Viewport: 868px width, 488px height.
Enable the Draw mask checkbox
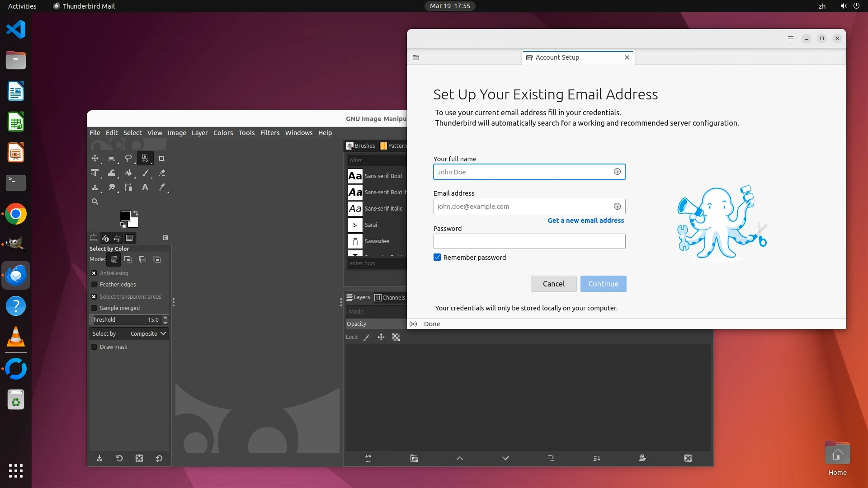tap(94, 347)
